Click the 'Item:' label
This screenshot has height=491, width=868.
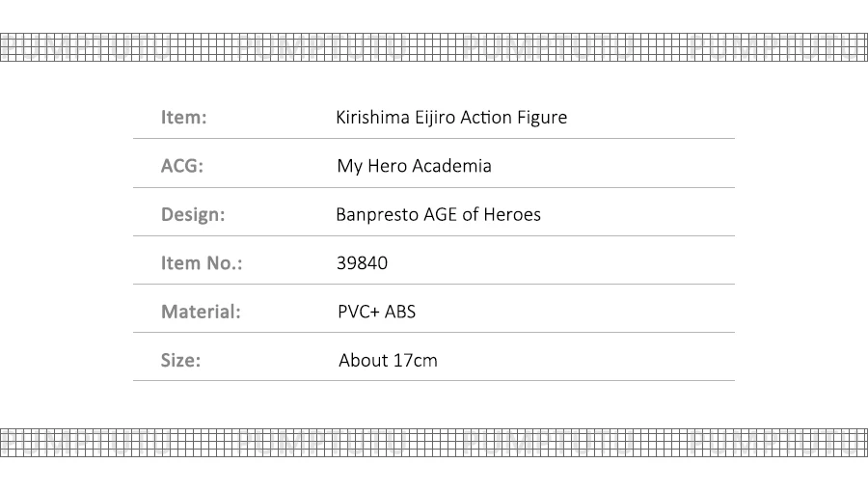click(x=184, y=118)
